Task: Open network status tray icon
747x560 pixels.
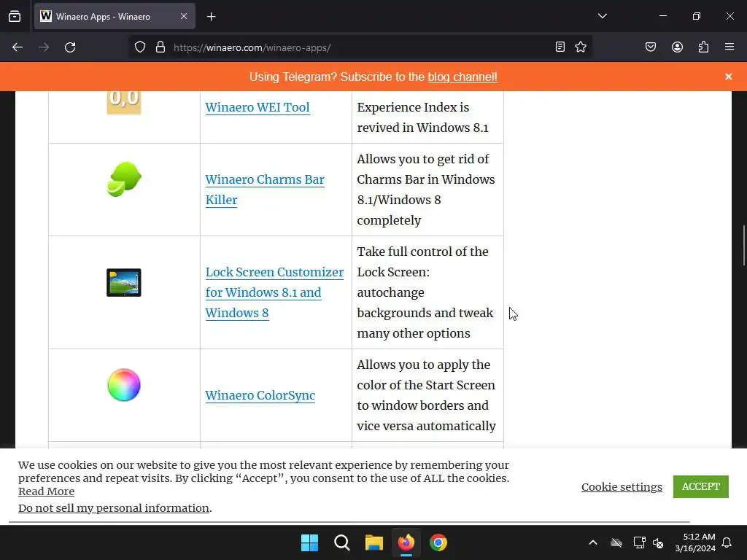Action: [639, 542]
